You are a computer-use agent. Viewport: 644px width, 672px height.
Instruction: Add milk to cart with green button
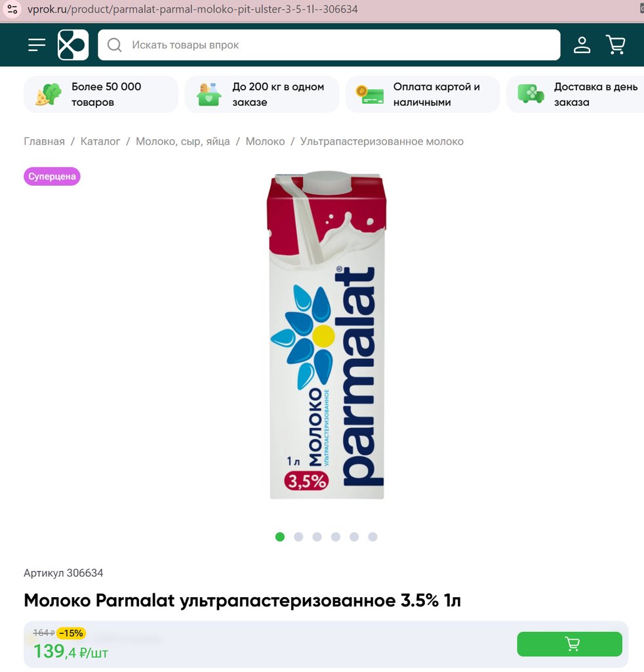[569, 644]
